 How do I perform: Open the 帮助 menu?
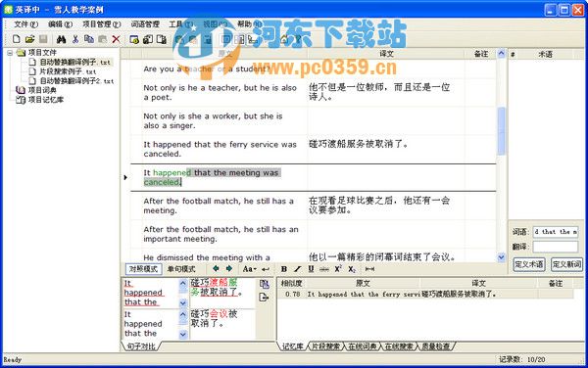click(249, 23)
